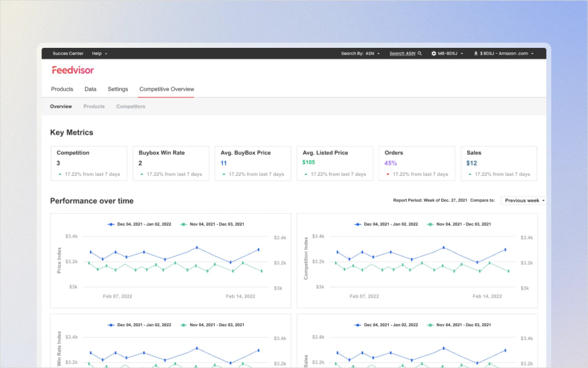This screenshot has height=368, width=588.
Task: Click the settings gear icon beside MB-BDSJ
Action: coord(434,53)
